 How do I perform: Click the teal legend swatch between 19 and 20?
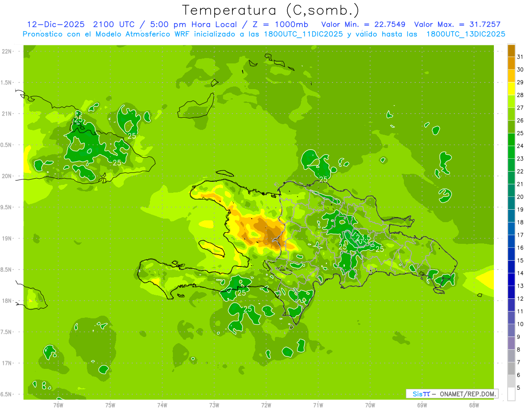point(511,203)
